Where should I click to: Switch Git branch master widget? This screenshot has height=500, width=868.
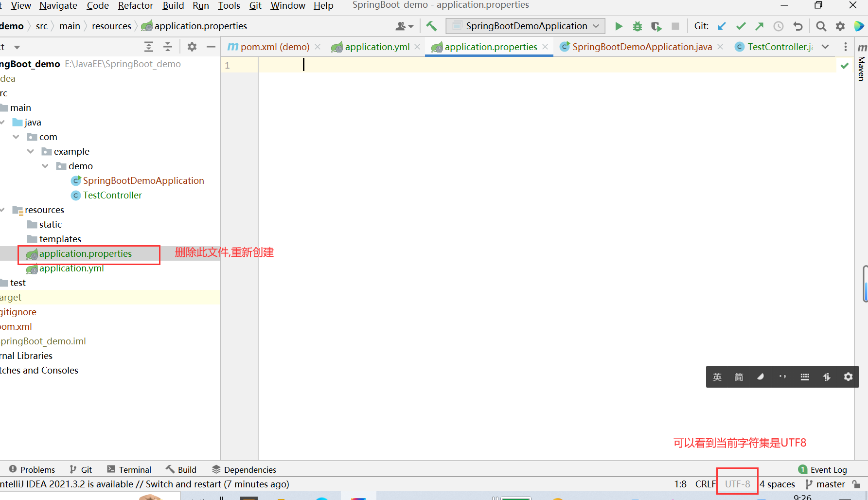point(825,484)
